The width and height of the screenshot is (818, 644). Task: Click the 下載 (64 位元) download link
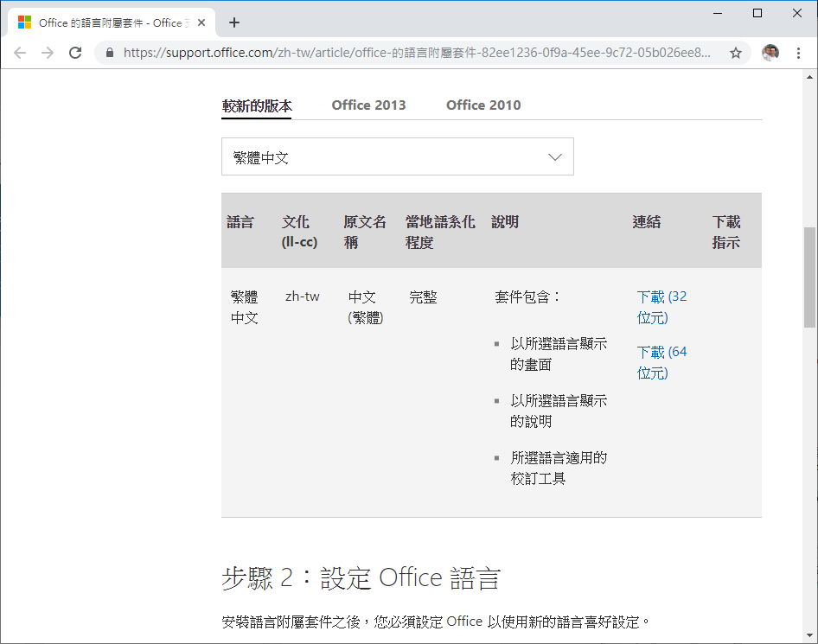661,362
